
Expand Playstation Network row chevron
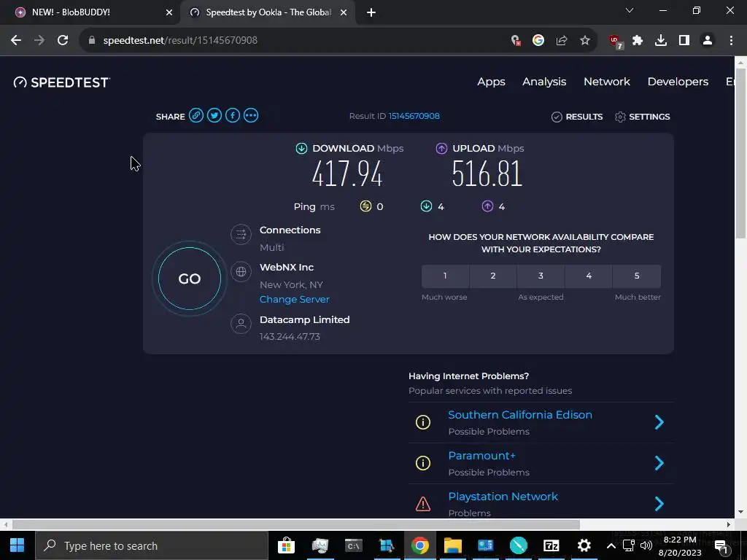pos(659,504)
